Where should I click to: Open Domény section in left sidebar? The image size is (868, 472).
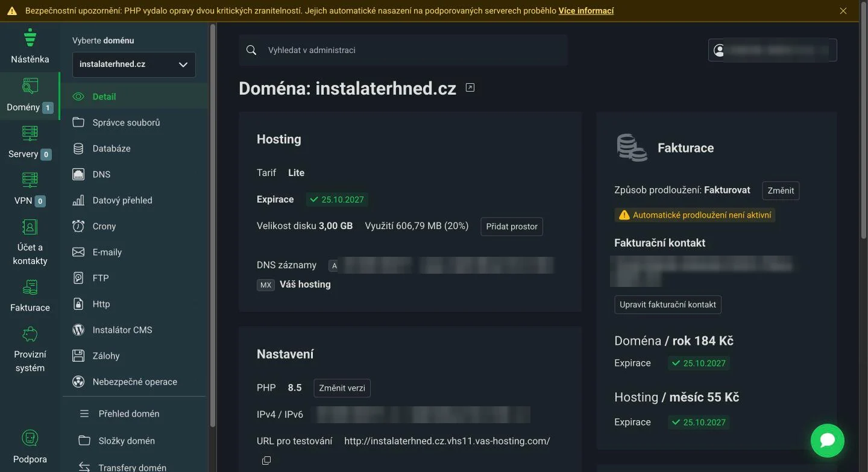pyautogui.click(x=30, y=96)
